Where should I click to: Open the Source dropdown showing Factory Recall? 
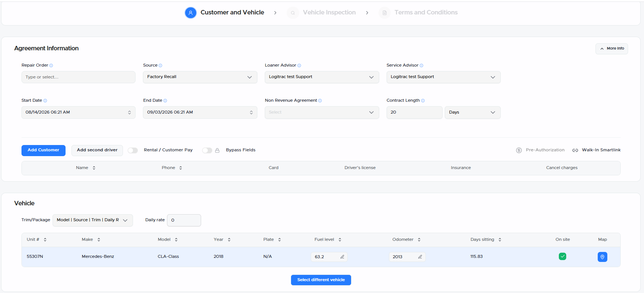tap(200, 77)
